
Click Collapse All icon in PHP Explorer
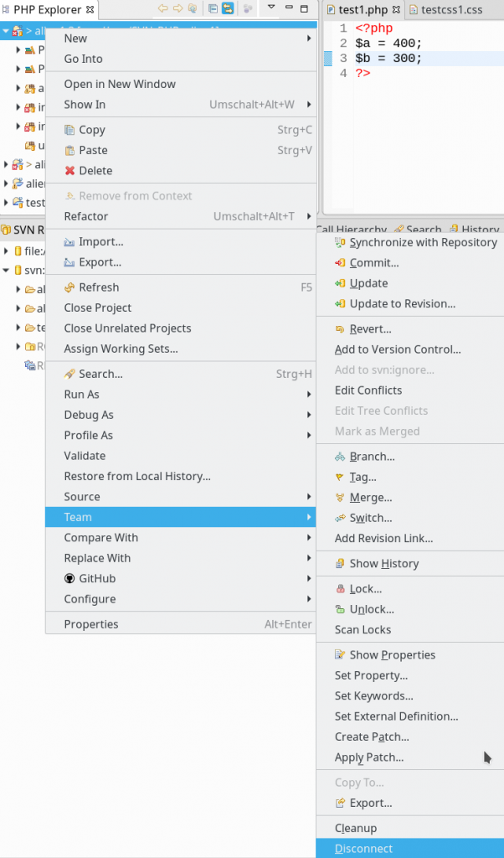[213, 8]
